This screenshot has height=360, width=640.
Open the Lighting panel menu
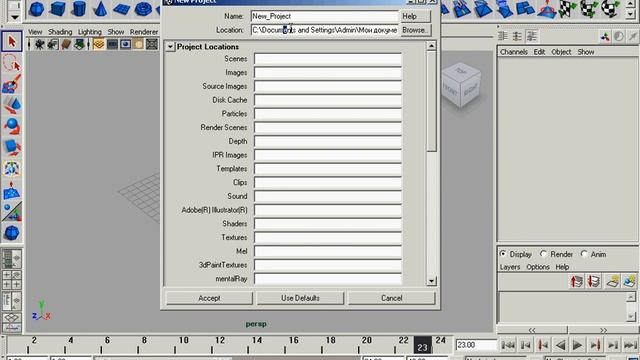coord(90,32)
